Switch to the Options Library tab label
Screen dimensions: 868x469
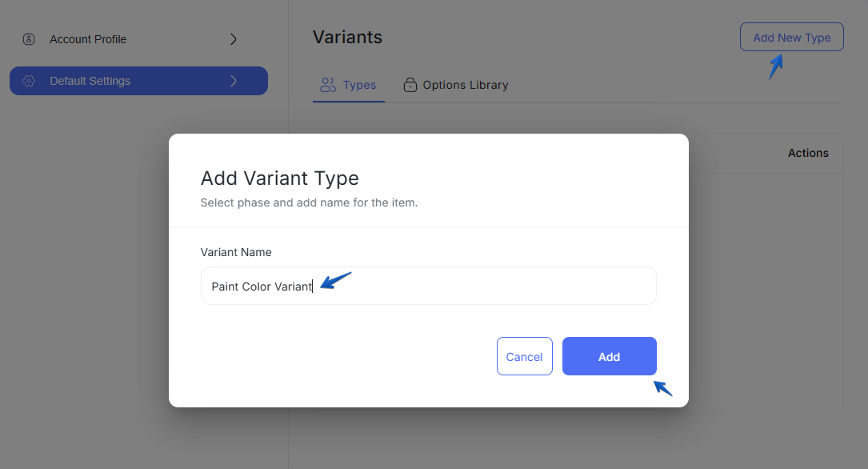[x=466, y=85]
